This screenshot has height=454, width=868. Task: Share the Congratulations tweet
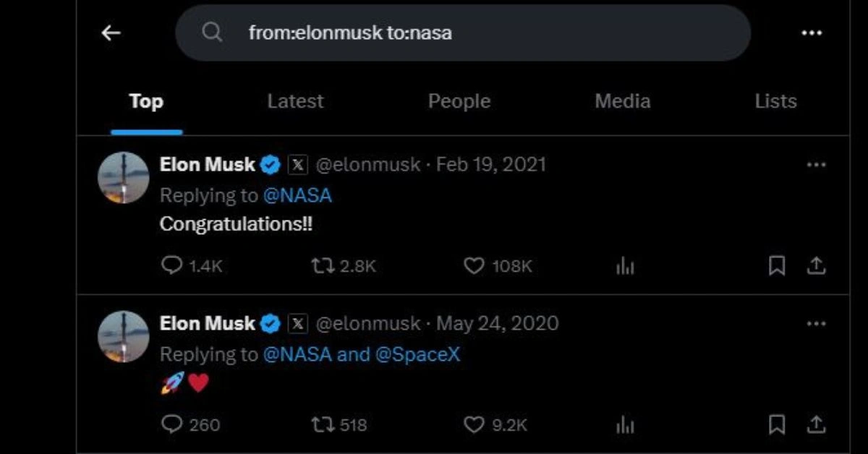(x=816, y=266)
